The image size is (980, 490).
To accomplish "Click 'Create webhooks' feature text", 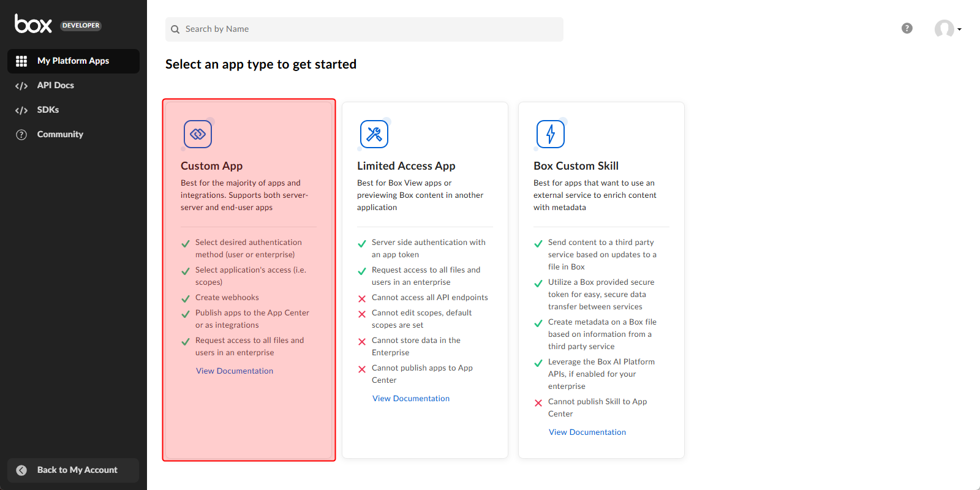I will [x=227, y=298].
